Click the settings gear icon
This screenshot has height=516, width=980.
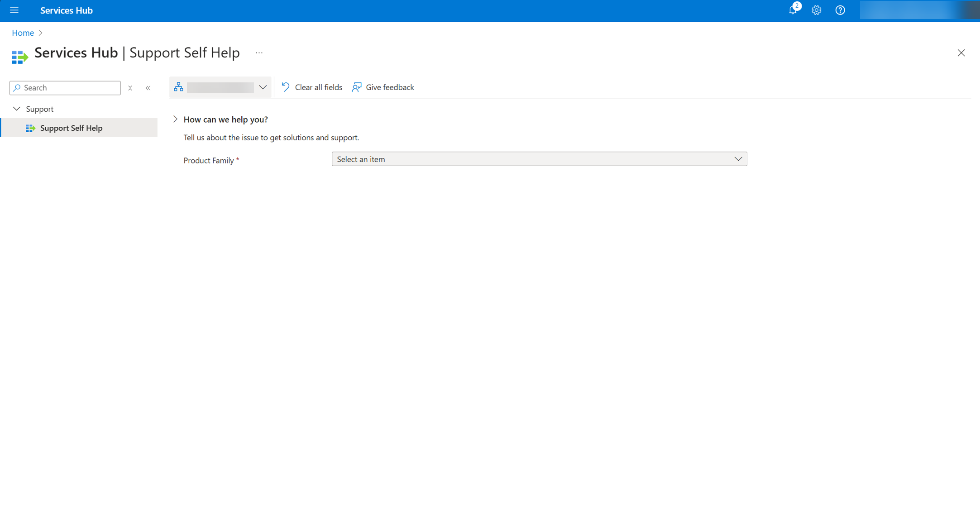(x=816, y=10)
